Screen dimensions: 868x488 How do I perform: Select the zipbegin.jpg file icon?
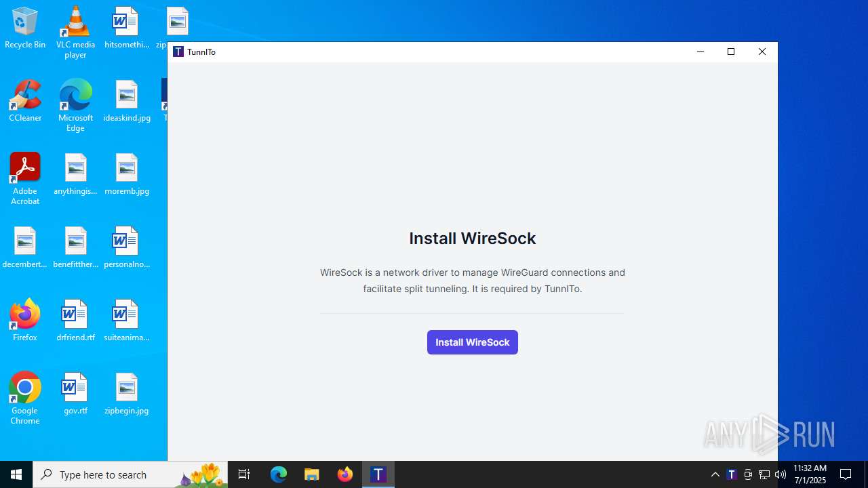click(126, 394)
